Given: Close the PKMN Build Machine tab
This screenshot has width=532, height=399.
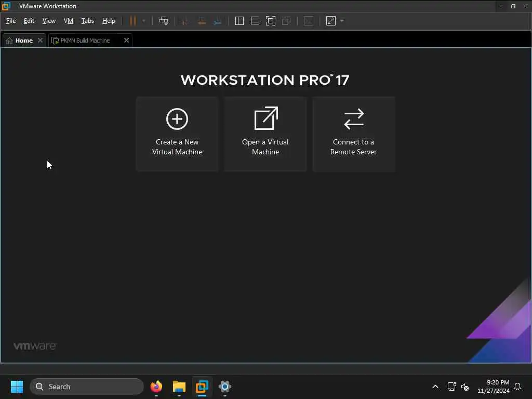Looking at the screenshot, I should [x=126, y=41].
